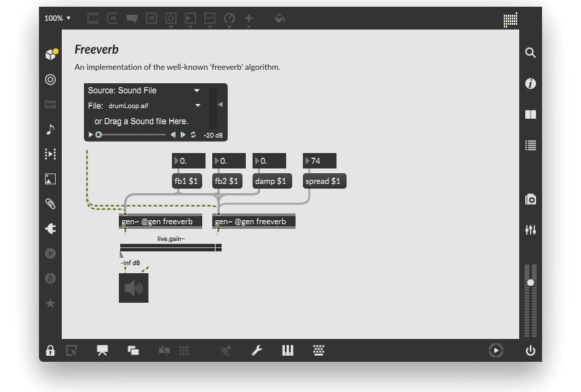The width and height of the screenshot is (581, 392).
Task: Select the left gen~ @gen freeverb object
Action: point(161,222)
